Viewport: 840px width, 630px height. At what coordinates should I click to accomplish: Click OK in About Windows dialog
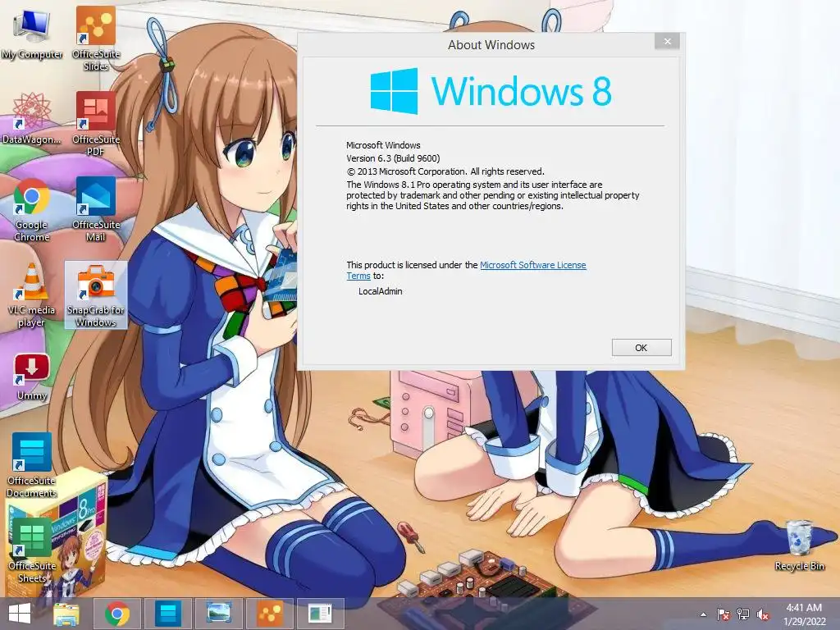coord(641,348)
